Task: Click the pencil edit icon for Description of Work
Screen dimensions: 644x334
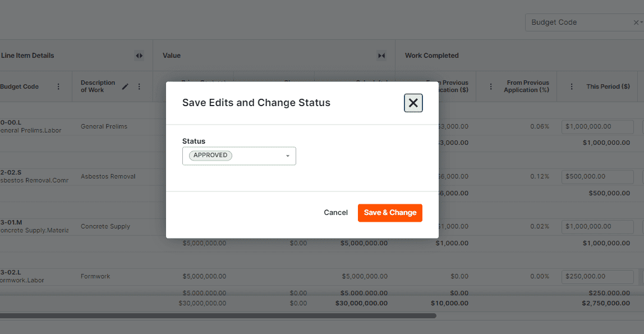Action: point(125,86)
